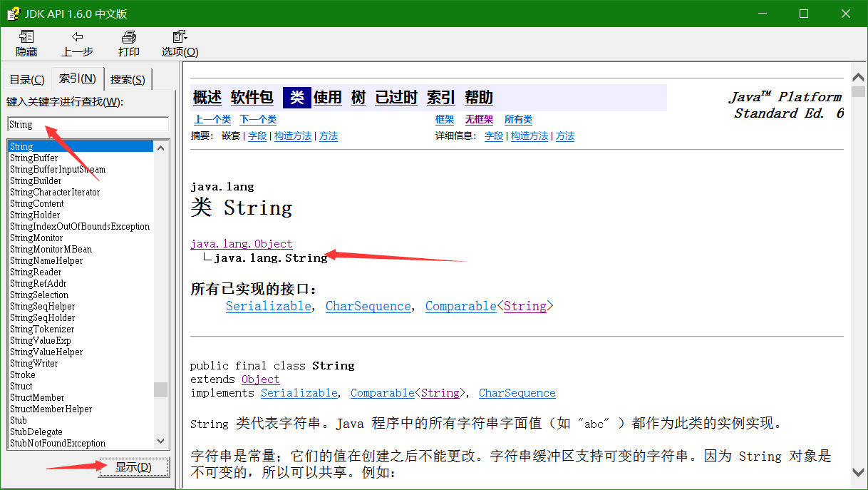Open the CharSequence interface link

click(x=368, y=305)
